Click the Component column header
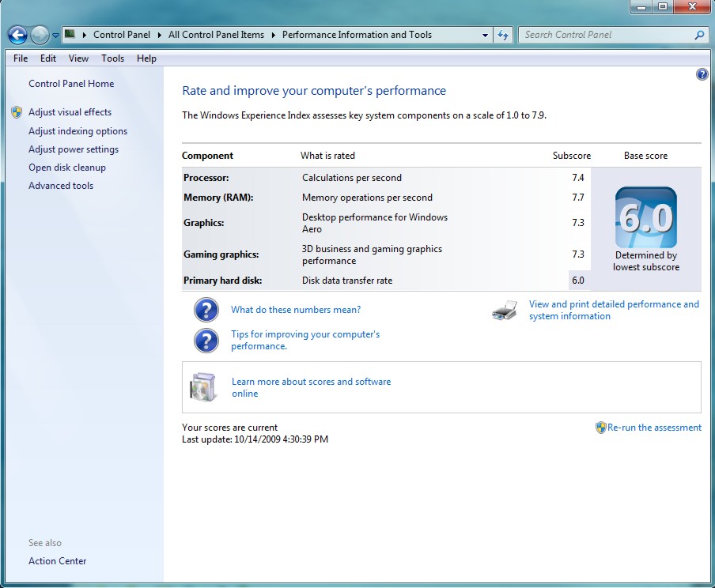 (207, 156)
